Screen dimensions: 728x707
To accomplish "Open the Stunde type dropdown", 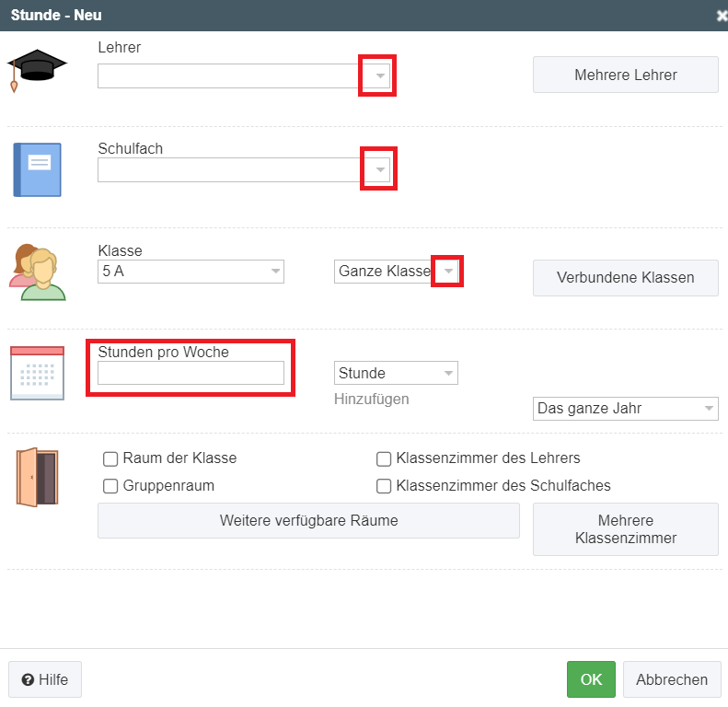I will tap(396, 373).
